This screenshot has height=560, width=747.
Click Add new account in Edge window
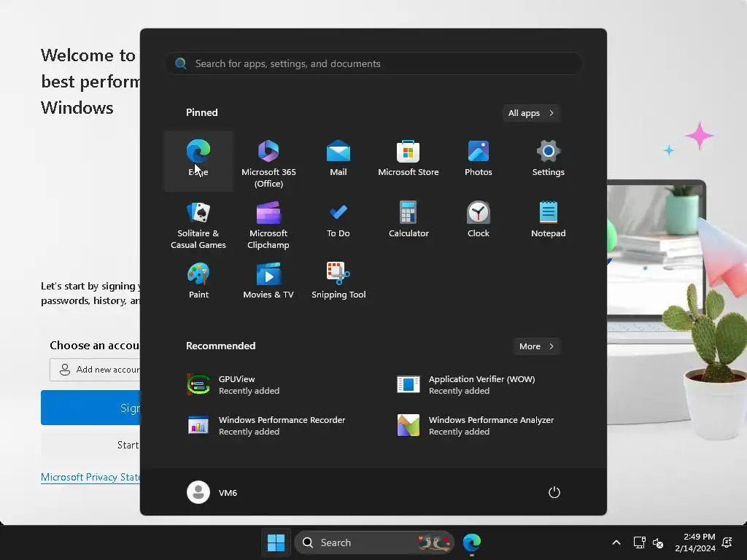95,370
